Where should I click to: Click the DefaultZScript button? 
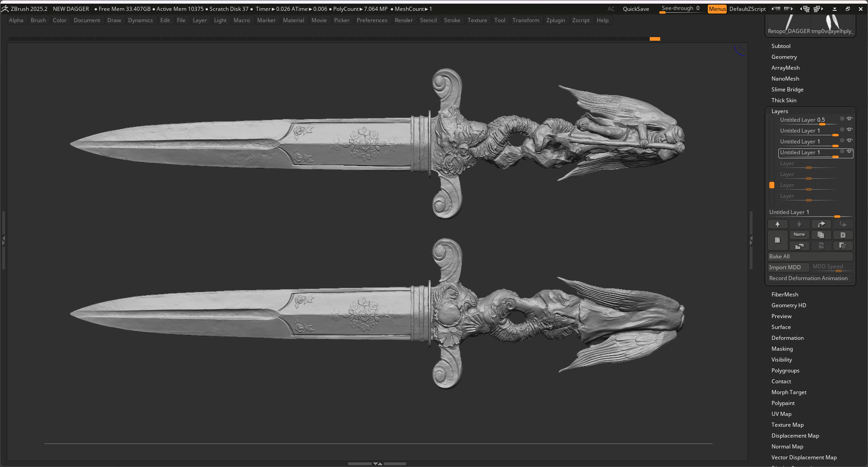coord(747,9)
